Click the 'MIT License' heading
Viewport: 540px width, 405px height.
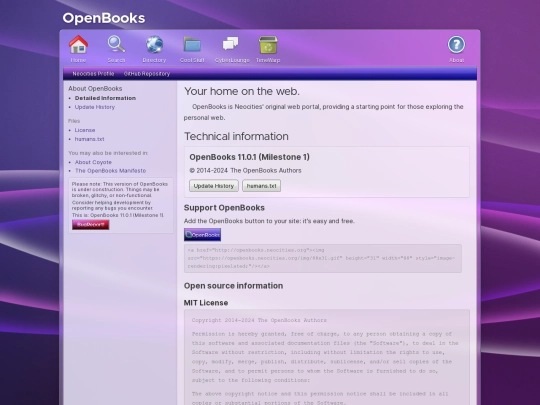(206, 303)
